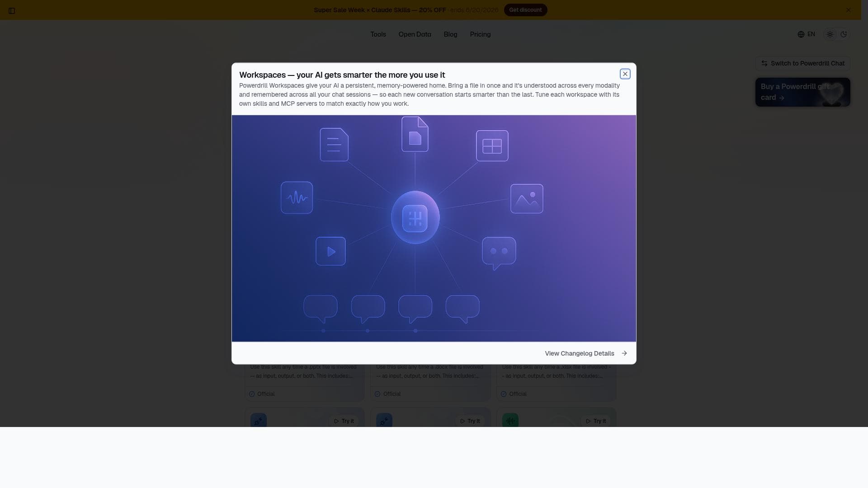The image size is (868, 488).
Task: Switch to dark theme moon icon
Action: click(x=844, y=34)
